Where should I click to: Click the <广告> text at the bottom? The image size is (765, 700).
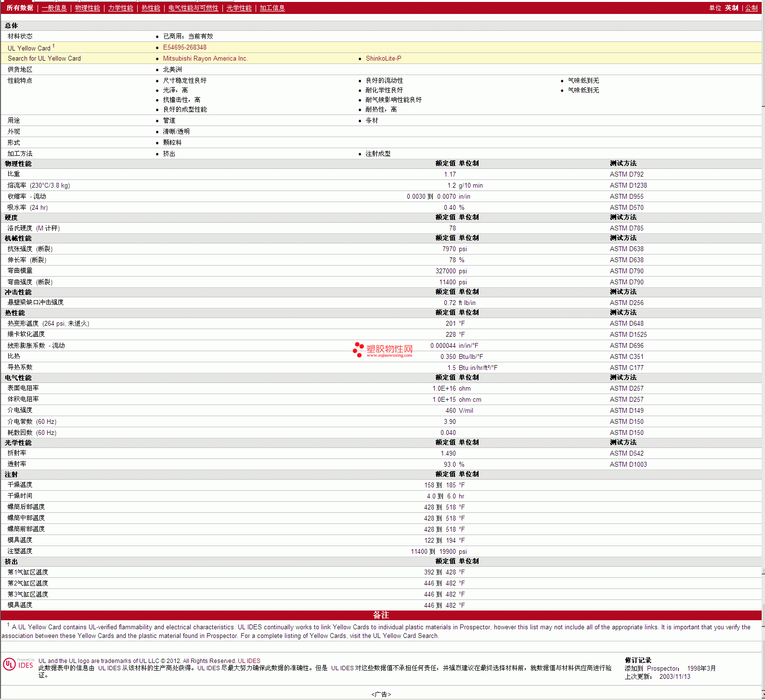(381, 694)
